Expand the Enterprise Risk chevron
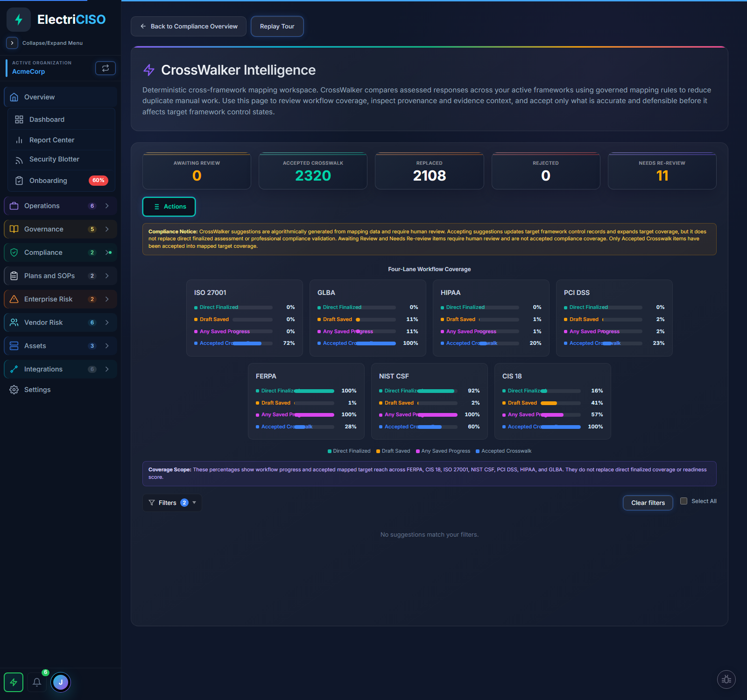The height and width of the screenshot is (700, 747). [x=107, y=299]
